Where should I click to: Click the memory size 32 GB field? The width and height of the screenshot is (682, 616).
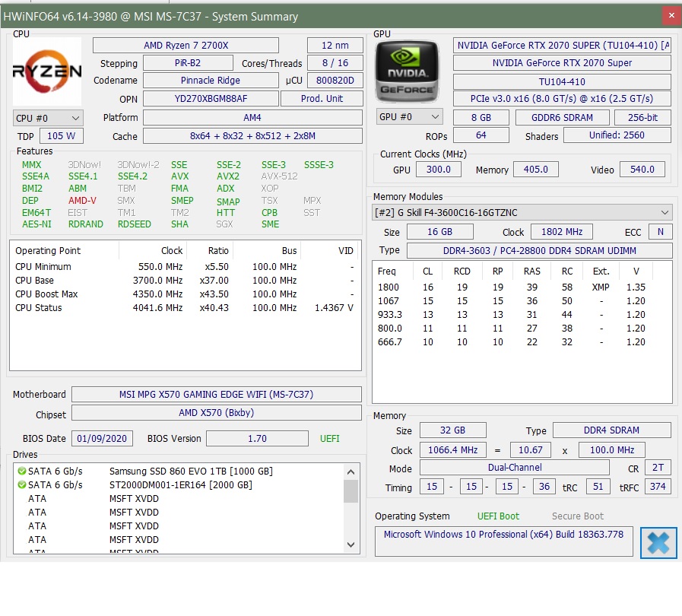(453, 430)
